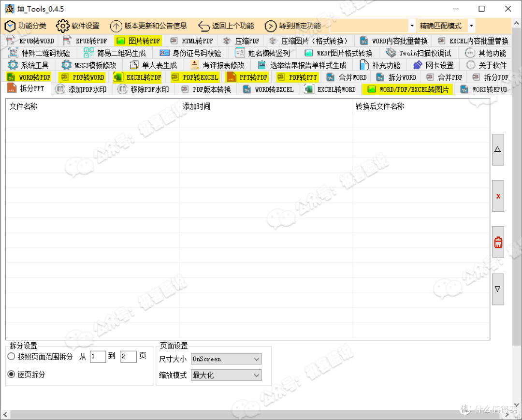Viewport: 522px width, 420px height.
Task: Open the function name search combo box
Action: 373,26
